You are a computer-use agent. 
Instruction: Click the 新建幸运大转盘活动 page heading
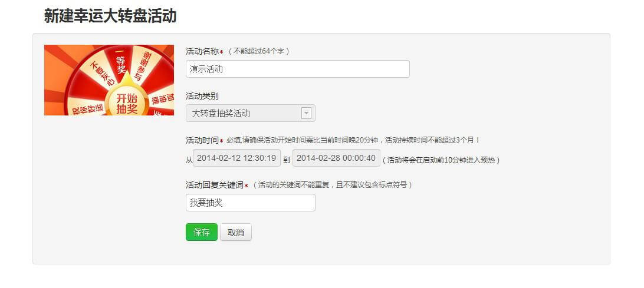click(x=110, y=16)
